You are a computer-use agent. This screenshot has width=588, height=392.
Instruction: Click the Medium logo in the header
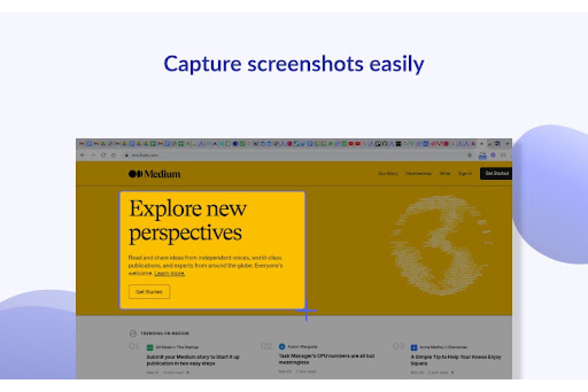pos(154,174)
